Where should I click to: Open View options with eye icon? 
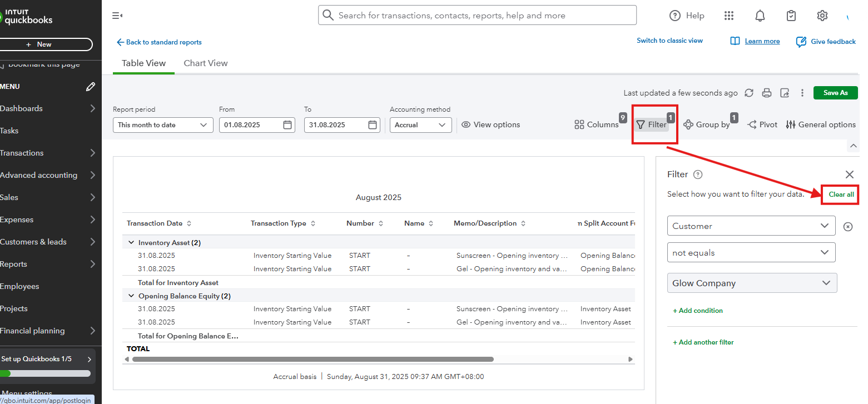click(490, 124)
